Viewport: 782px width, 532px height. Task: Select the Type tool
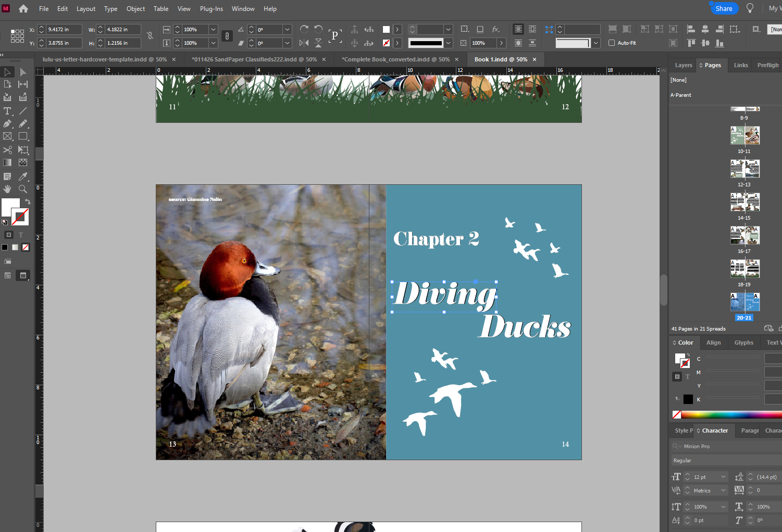coord(8,111)
